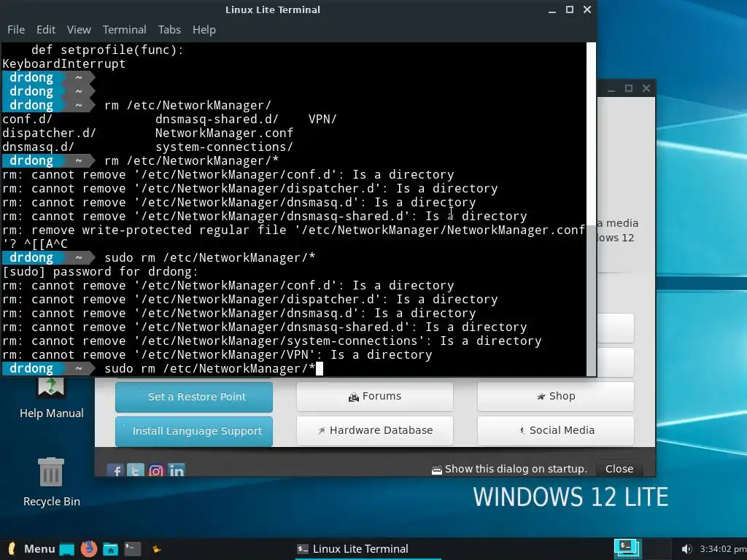
Task: Click 'KeyboardInterrupt' text in terminal
Action: (x=64, y=64)
